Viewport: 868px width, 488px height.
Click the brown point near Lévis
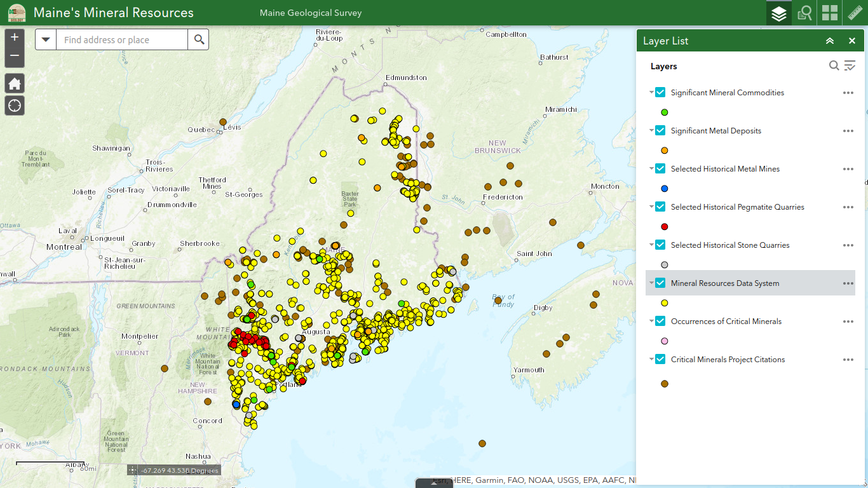[223, 122]
